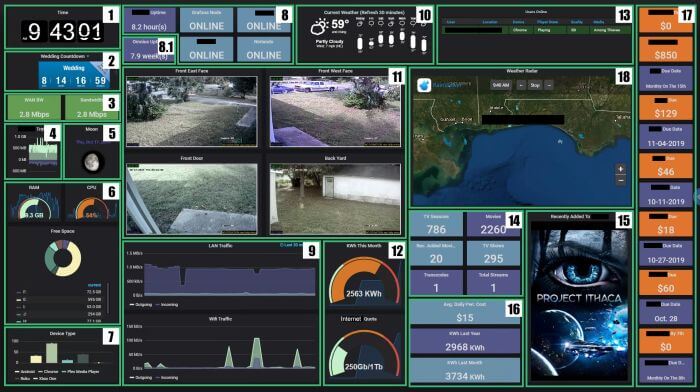The height and width of the screenshot is (392, 700).
Task: Zoom in on the Weather Radar map
Action: [x=621, y=169]
